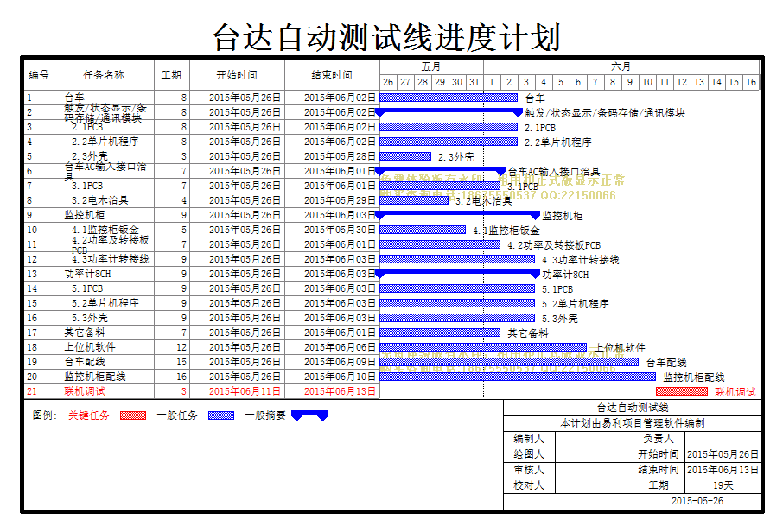
Task: Select the 3.2电木治具 Gantt bar
Action: pos(414,200)
